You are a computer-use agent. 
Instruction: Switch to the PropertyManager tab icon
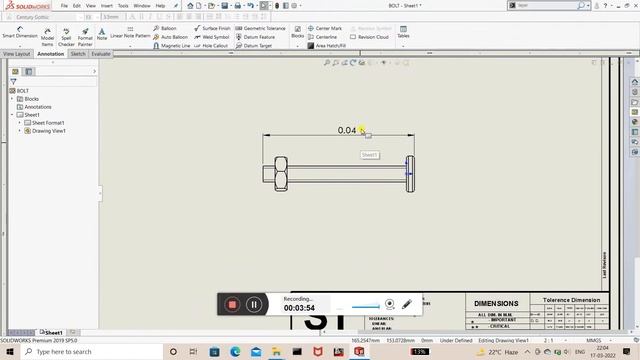point(29,71)
